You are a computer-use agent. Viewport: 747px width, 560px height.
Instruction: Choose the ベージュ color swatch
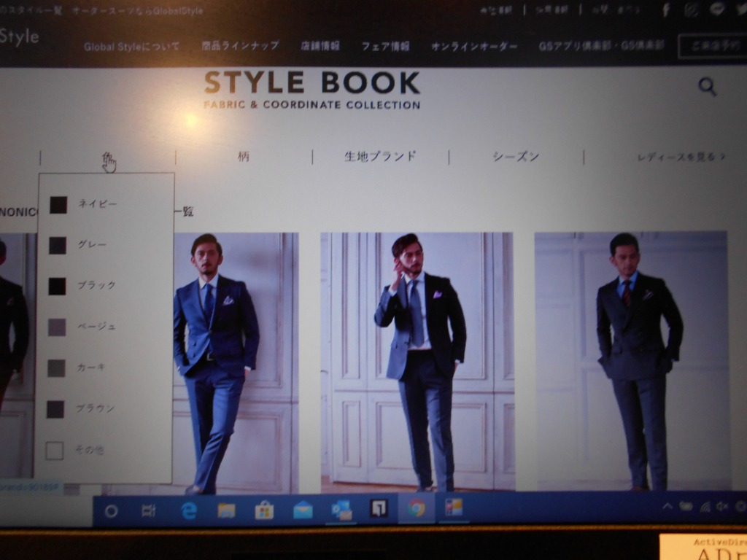57,327
